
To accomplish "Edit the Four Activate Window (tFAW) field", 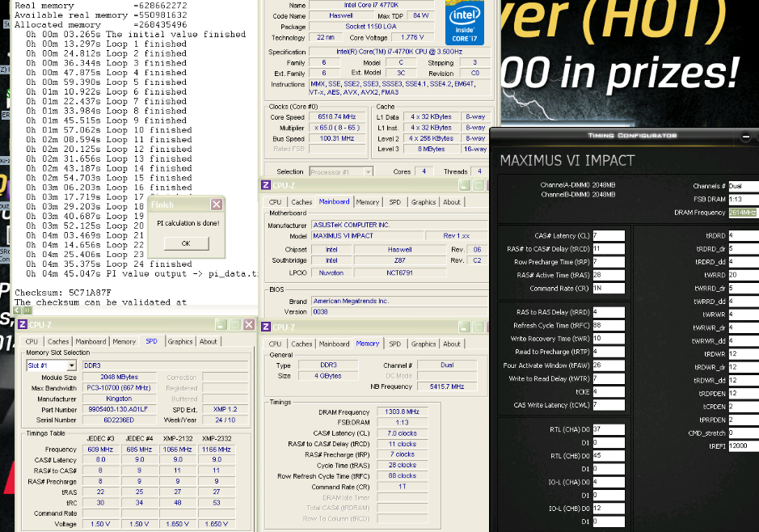I will click(x=609, y=365).
